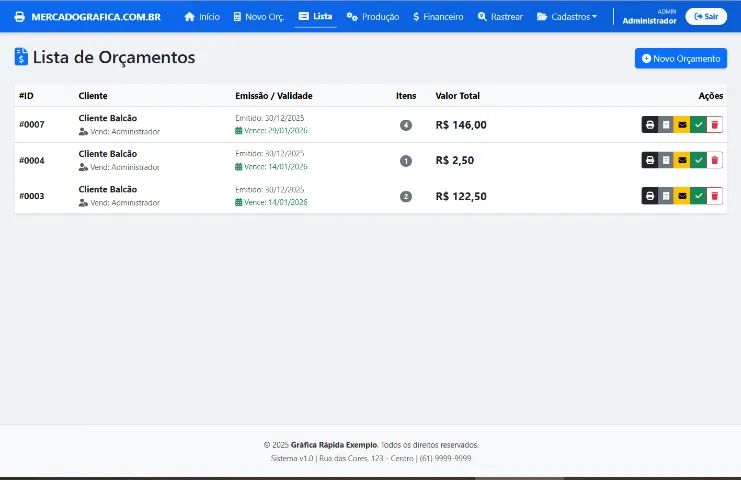The image size is (741, 480).
Task: Click the MERCADOGRAFICA.COM.BR brand logo
Action: point(88,17)
